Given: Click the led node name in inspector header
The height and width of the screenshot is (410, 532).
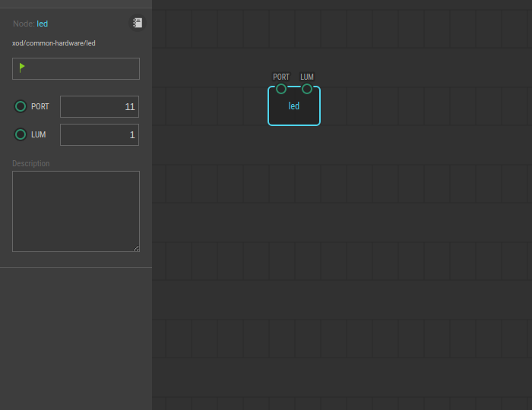Looking at the screenshot, I should tap(43, 24).
